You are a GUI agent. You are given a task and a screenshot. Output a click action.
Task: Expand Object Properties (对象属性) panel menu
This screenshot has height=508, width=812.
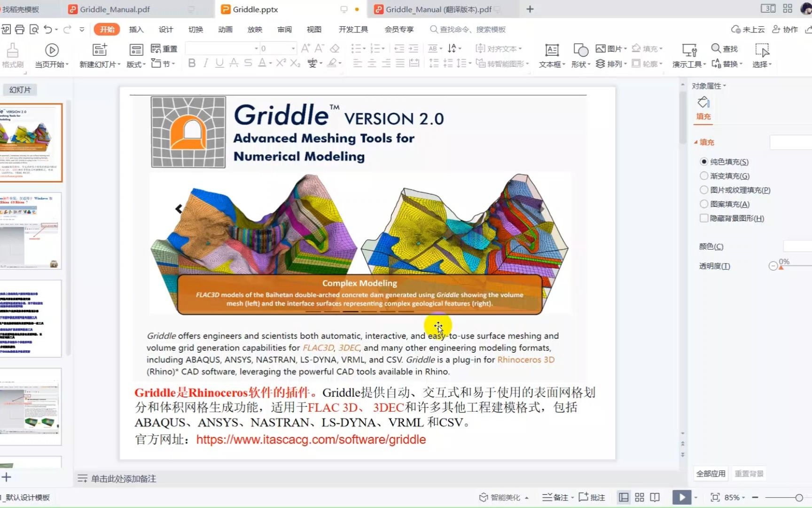click(709, 86)
